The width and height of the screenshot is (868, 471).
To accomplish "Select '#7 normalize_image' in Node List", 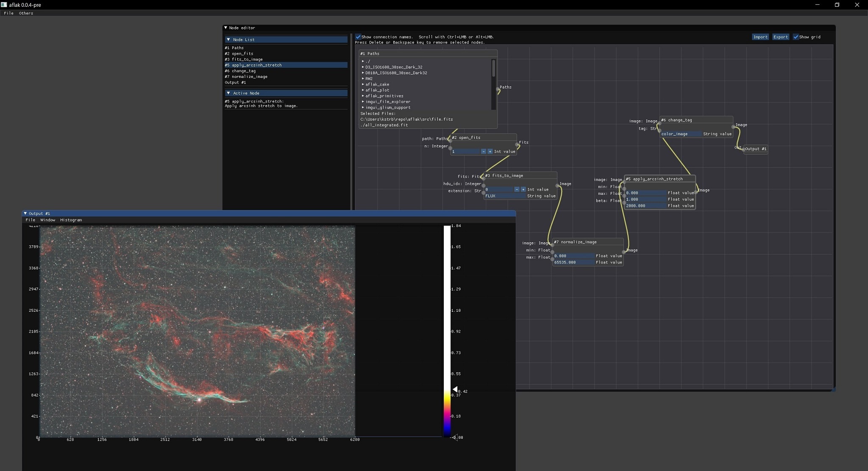I will tap(286, 77).
